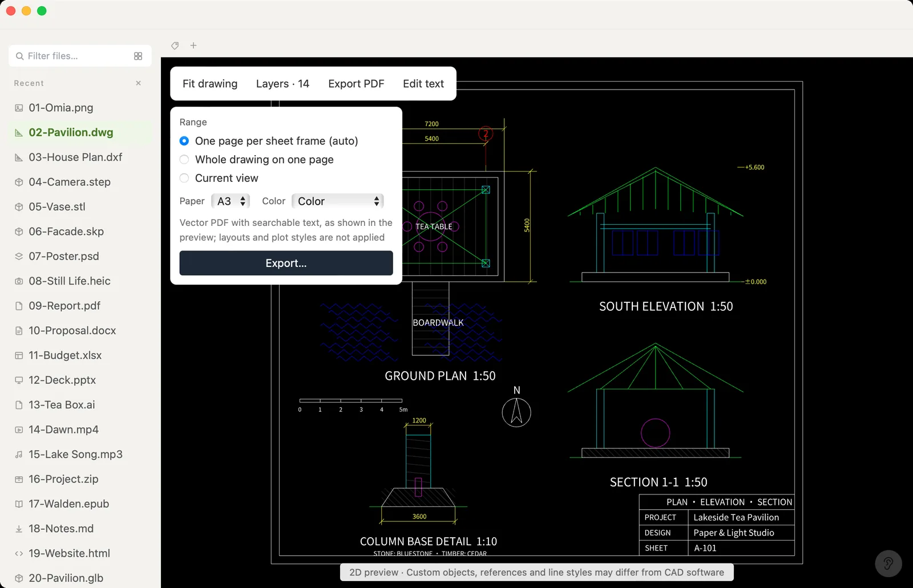Click the dark Export... button
Image resolution: width=913 pixels, height=588 pixels.
286,263
